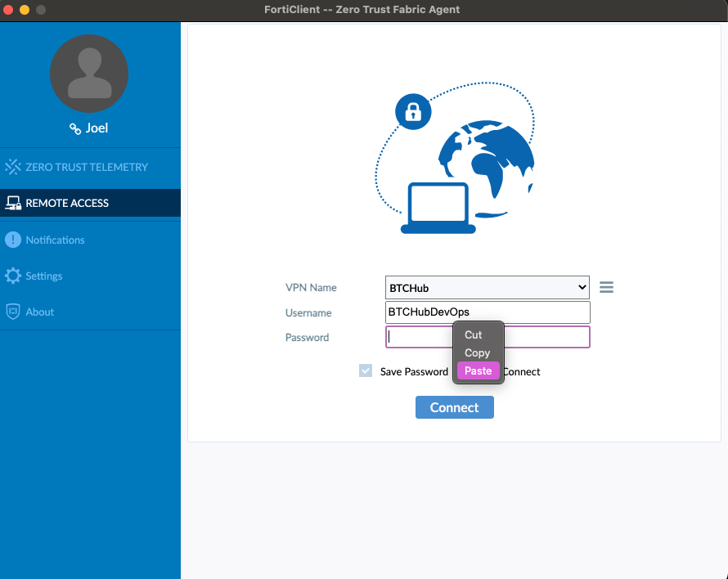Click the Password label
728x579 pixels.
307,338
